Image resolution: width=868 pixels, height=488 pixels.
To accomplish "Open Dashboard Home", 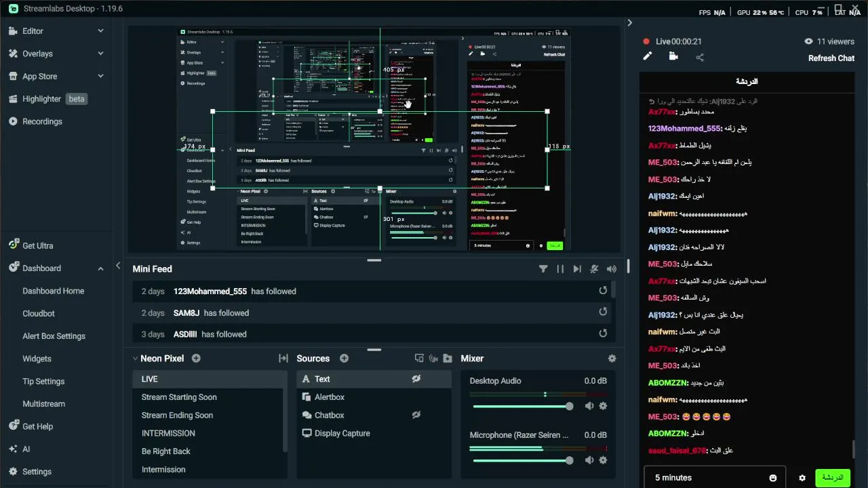I will [x=54, y=291].
